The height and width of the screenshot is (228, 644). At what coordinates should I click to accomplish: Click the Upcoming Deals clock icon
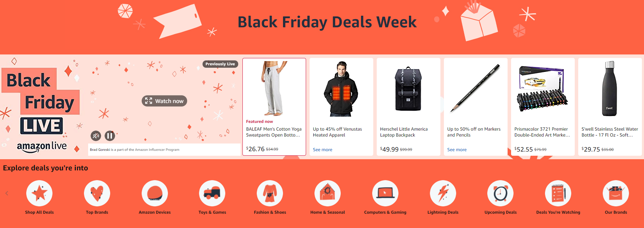[x=500, y=193]
